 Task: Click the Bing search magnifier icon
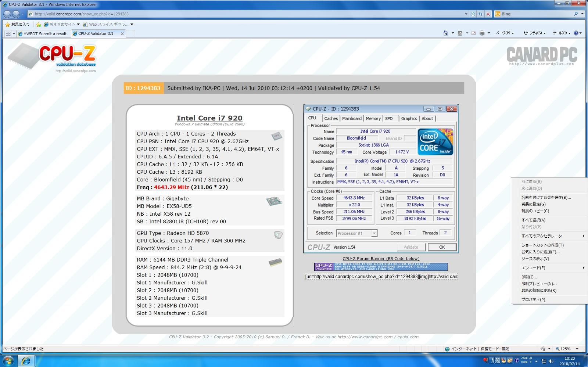click(576, 14)
